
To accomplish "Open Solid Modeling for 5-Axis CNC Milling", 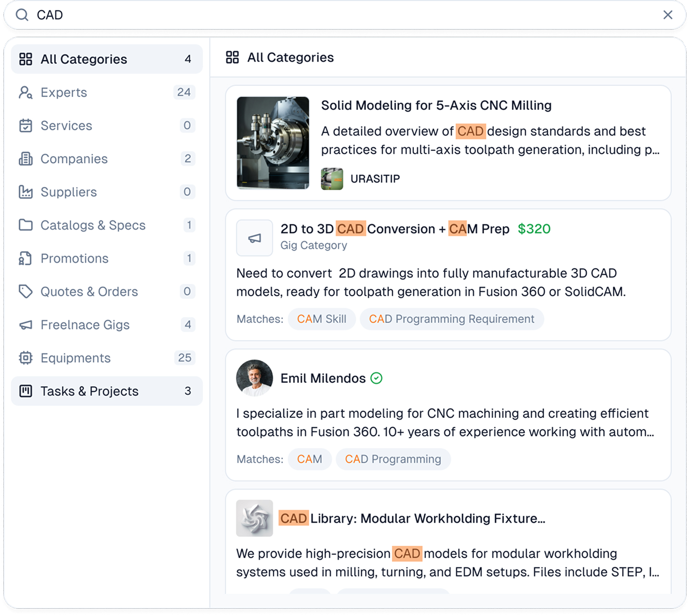I will point(436,106).
